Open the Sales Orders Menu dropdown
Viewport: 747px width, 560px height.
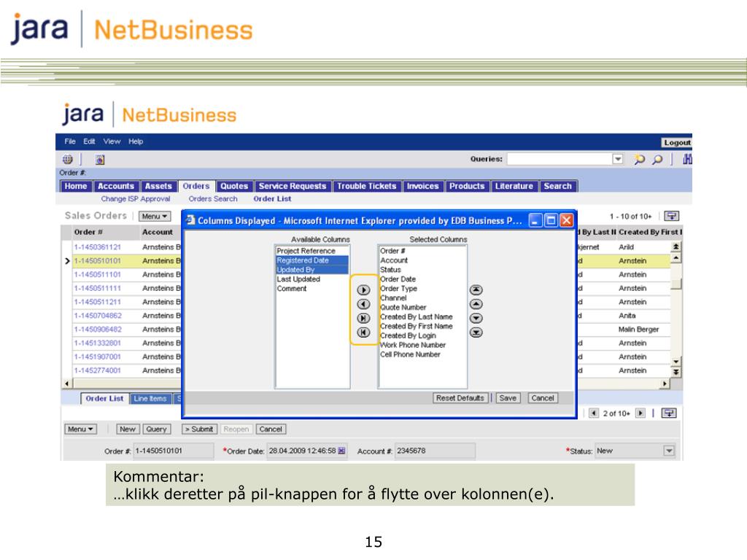click(155, 216)
